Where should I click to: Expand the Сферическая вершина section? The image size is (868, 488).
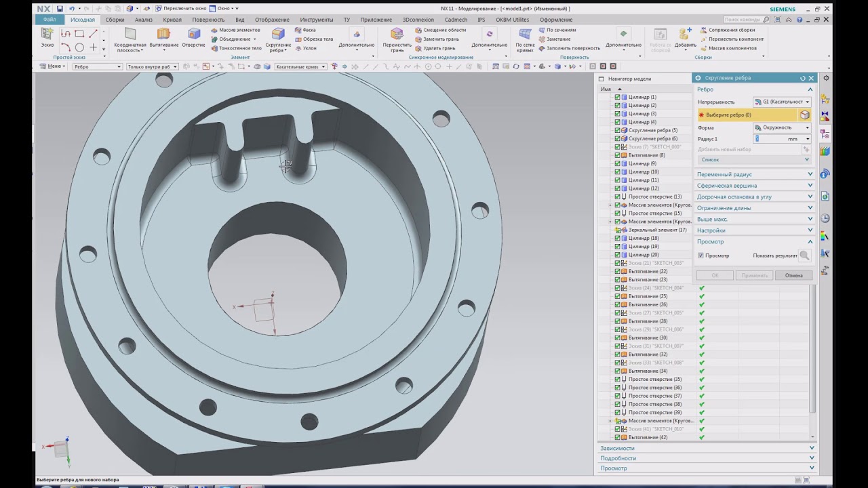(754, 186)
